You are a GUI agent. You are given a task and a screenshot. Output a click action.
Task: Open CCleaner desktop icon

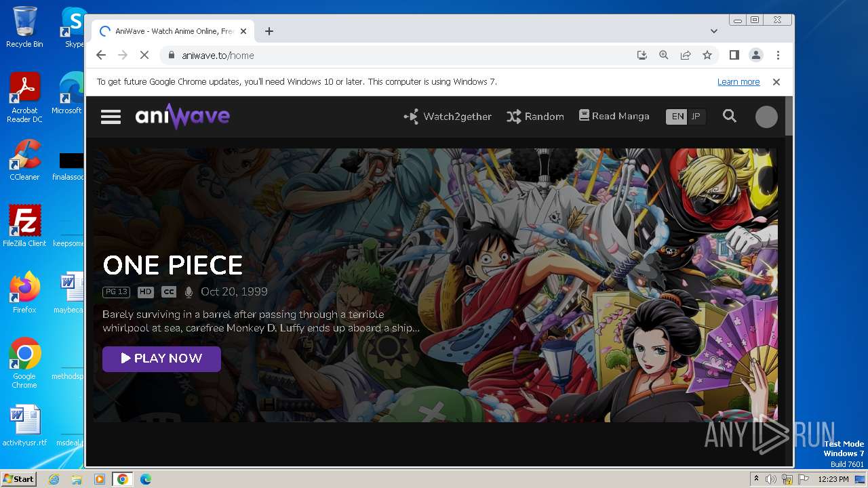[x=24, y=160]
